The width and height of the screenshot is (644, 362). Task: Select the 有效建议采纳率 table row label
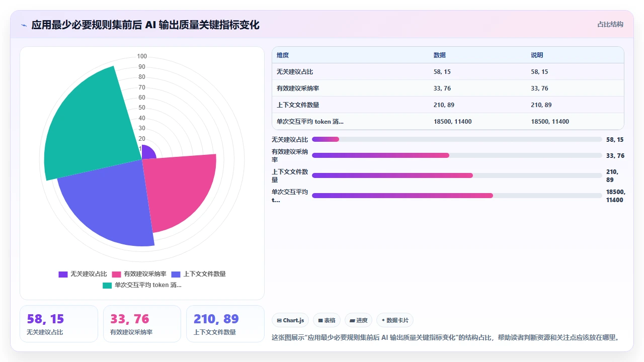coord(298,88)
